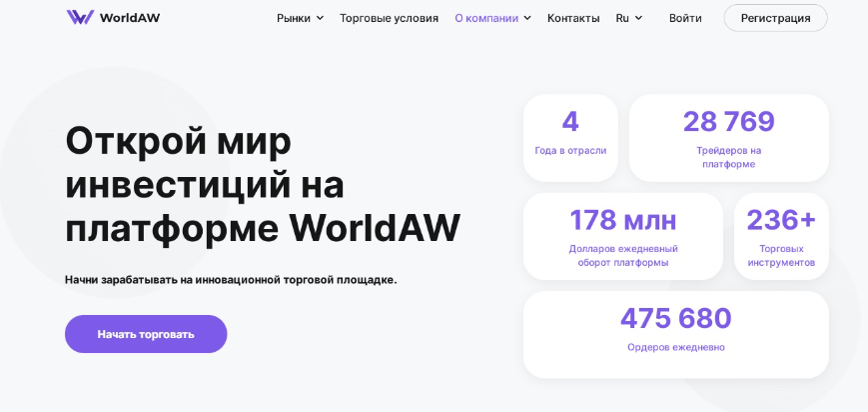The height and width of the screenshot is (412, 868).
Task: Go to Торговые условия page
Action: click(x=389, y=18)
